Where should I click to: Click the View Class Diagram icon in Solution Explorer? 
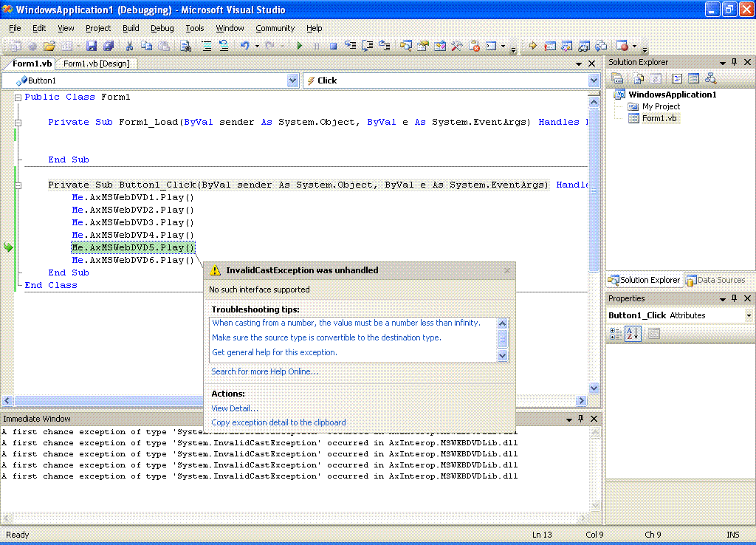pos(710,78)
